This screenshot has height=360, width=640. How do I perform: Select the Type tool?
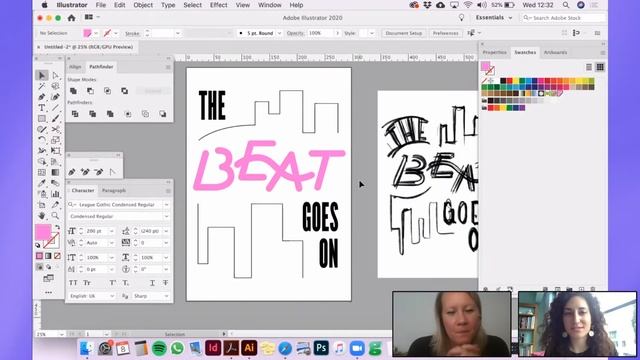[42, 108]
